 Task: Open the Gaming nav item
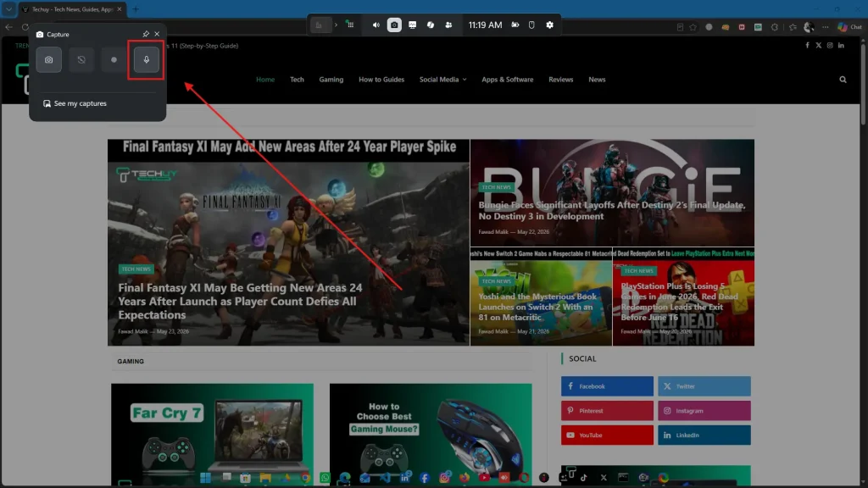point(331,80)
